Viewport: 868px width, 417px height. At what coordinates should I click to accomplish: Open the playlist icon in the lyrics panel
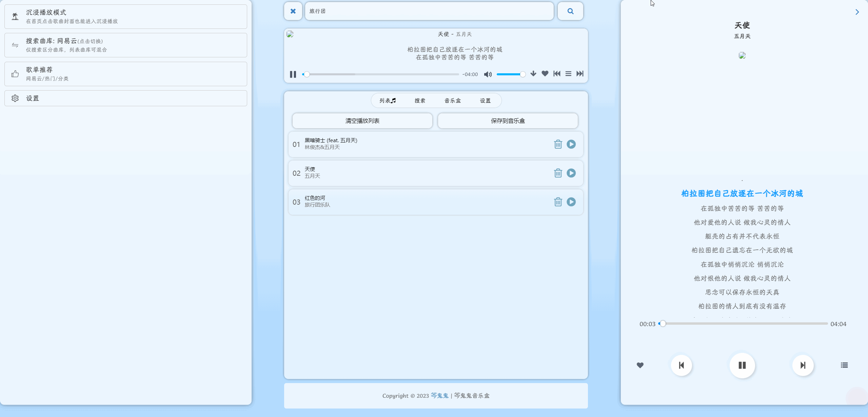click(x=844, y=365)
